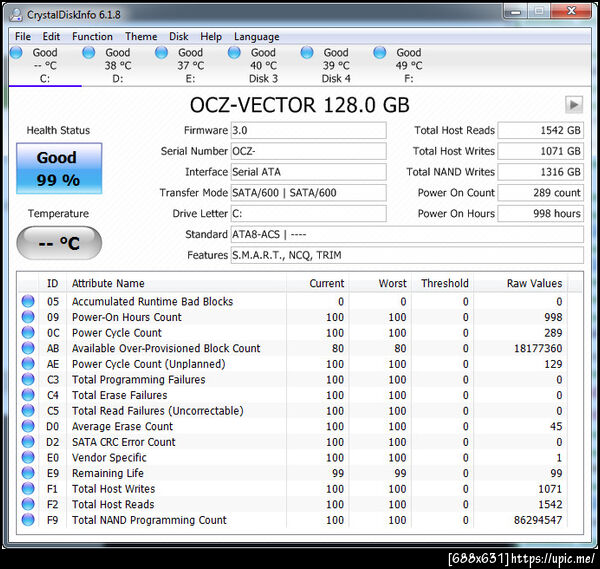
Task: Click the Raw Values column header
Action: click(520, 283)
